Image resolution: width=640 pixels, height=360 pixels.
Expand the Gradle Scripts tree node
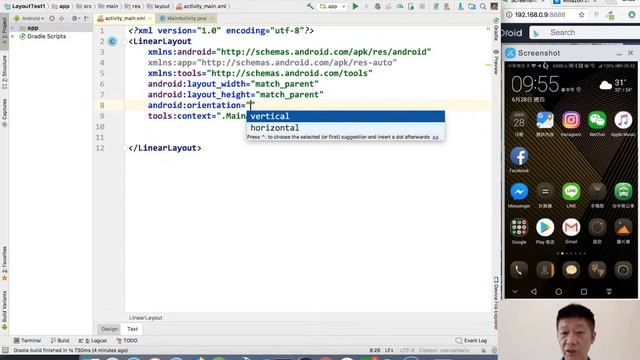coord(13,36)
